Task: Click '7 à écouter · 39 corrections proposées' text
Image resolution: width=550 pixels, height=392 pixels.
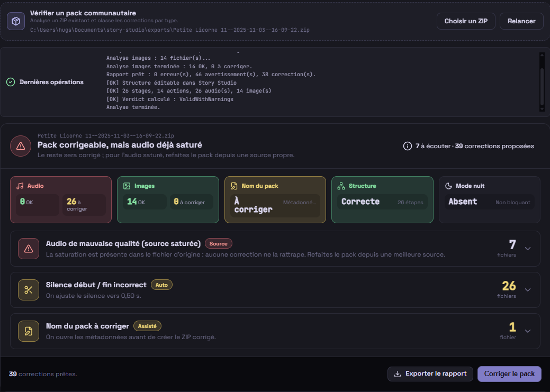Action: 475,146
